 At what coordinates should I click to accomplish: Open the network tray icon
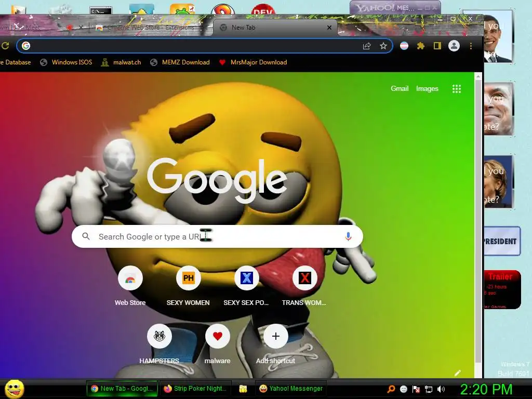pos(429,389)
